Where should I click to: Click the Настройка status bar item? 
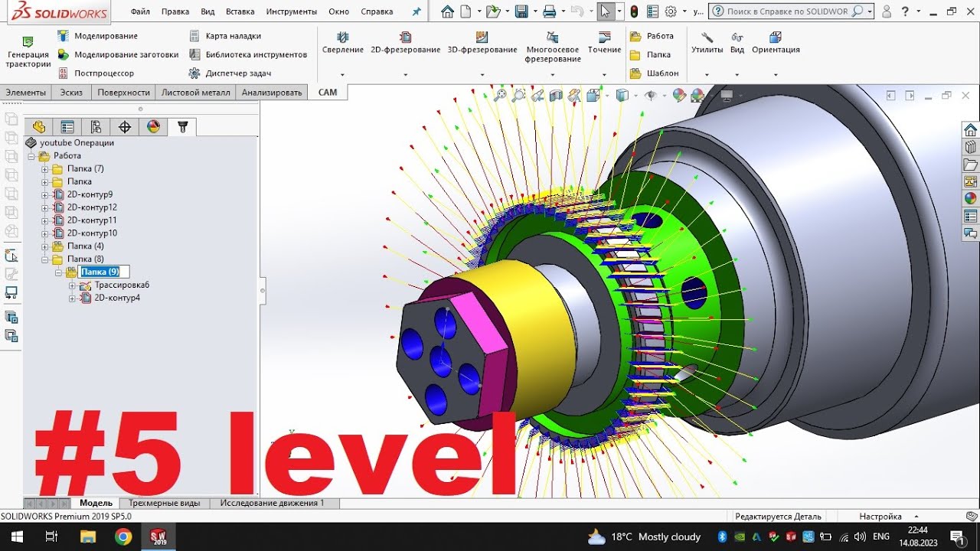880,517
